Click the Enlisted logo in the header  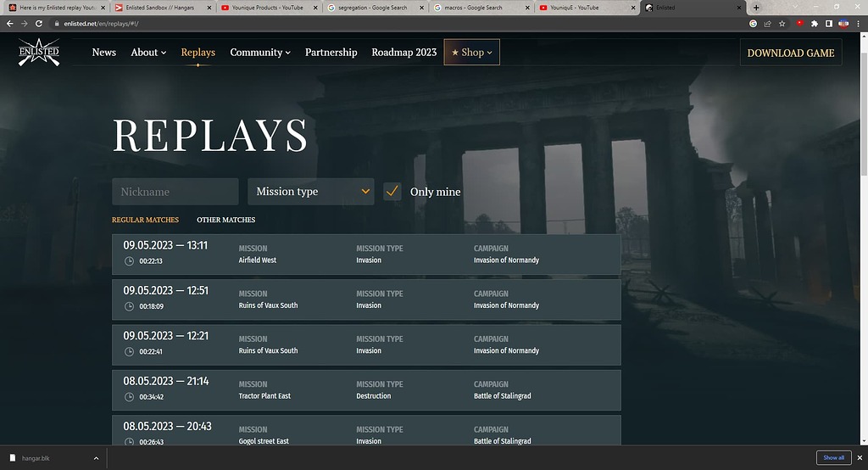pyautogui.click(x=39, y=53)
